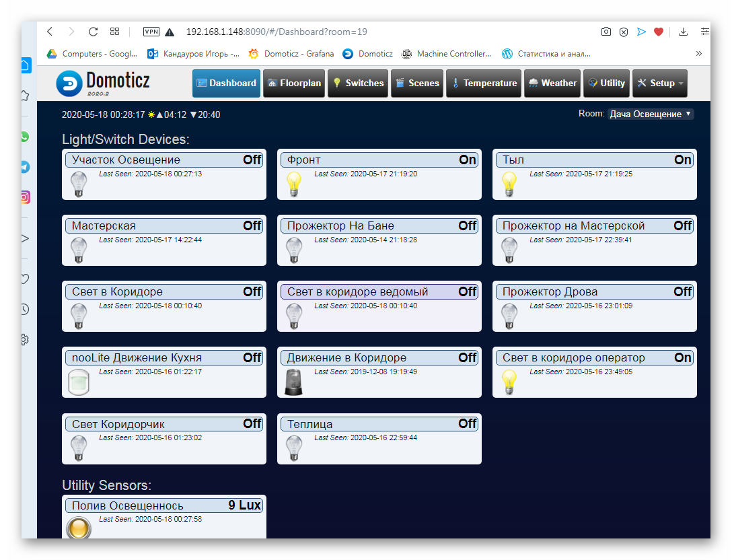Viewport: 732px width, 560px height.
Task: Click the heart bookmark icon in address bar
Action: click(x=659, y=32)
